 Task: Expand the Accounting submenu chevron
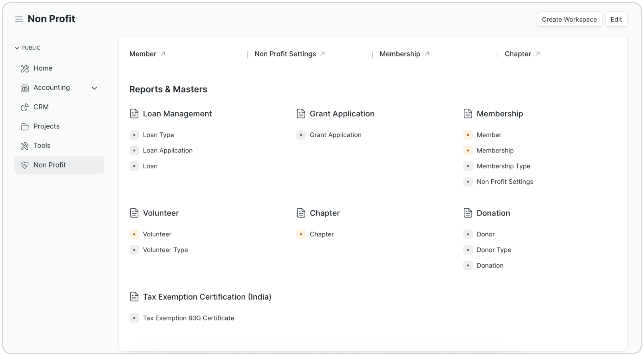[94, 88]
